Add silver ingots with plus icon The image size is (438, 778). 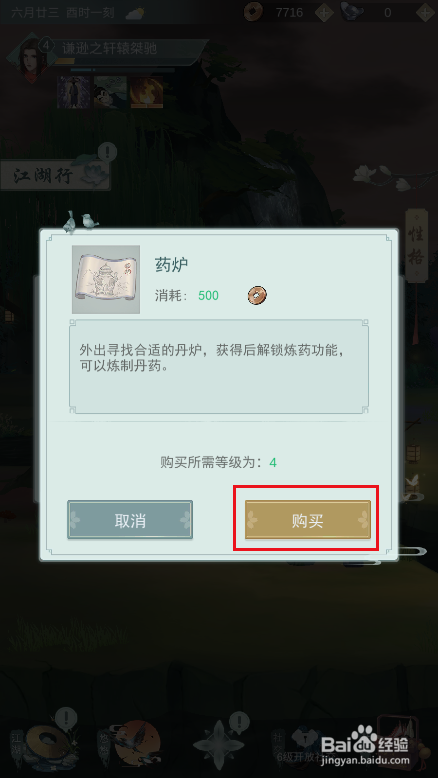click(x=425, y=12)
